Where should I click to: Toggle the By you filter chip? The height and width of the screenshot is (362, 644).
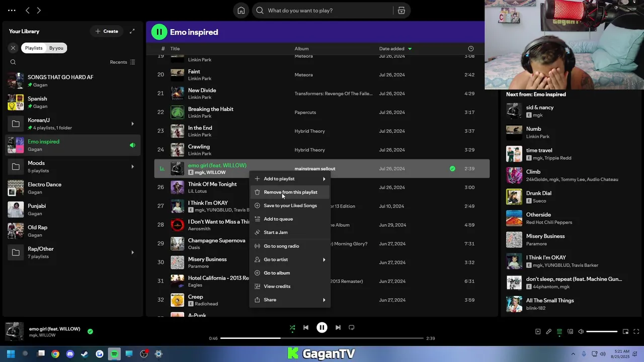[x=56, y=48]
